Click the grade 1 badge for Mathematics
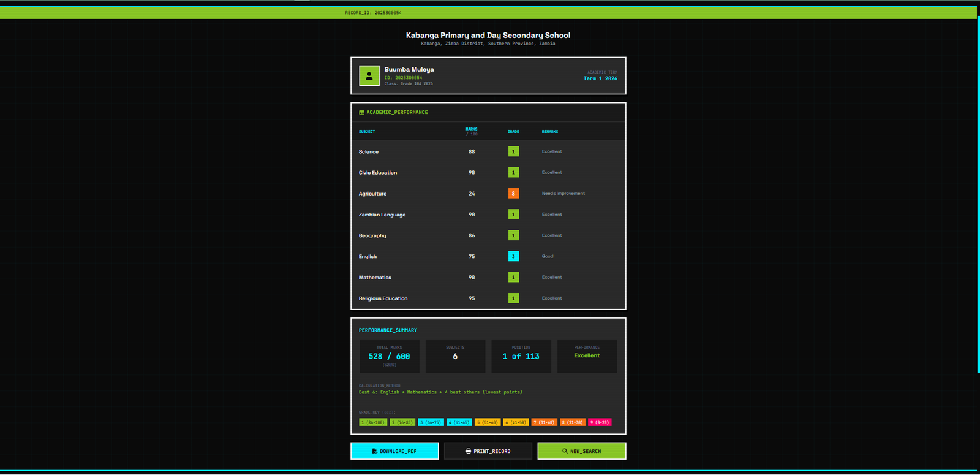This screenshot has height=475, width=980. tap(513, 277)
